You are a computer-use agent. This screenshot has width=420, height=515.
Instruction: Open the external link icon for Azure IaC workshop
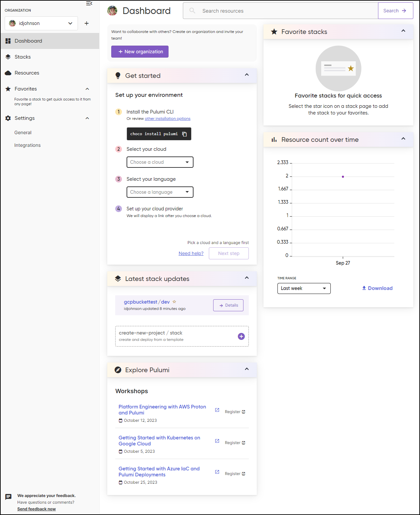[x=217, y=472]
